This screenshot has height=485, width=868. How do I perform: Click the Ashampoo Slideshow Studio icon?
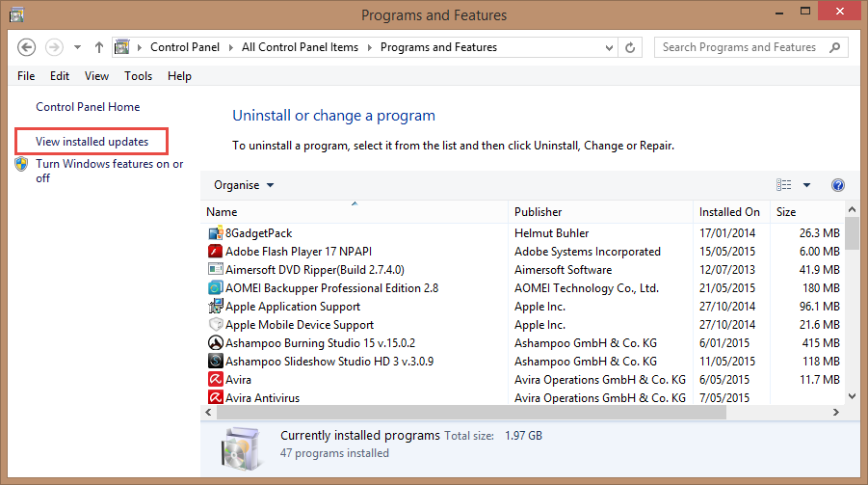(216, 361)
